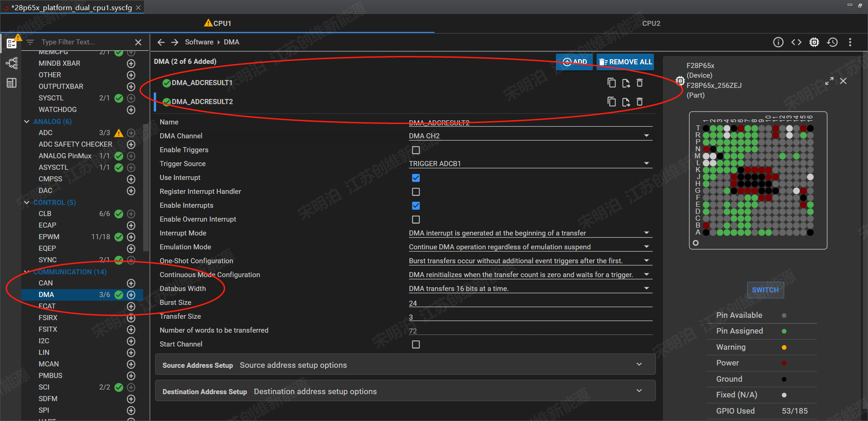Uncheck the Use Interrupt checkbox
Viewport: 868px width, 421px height.
416,178
